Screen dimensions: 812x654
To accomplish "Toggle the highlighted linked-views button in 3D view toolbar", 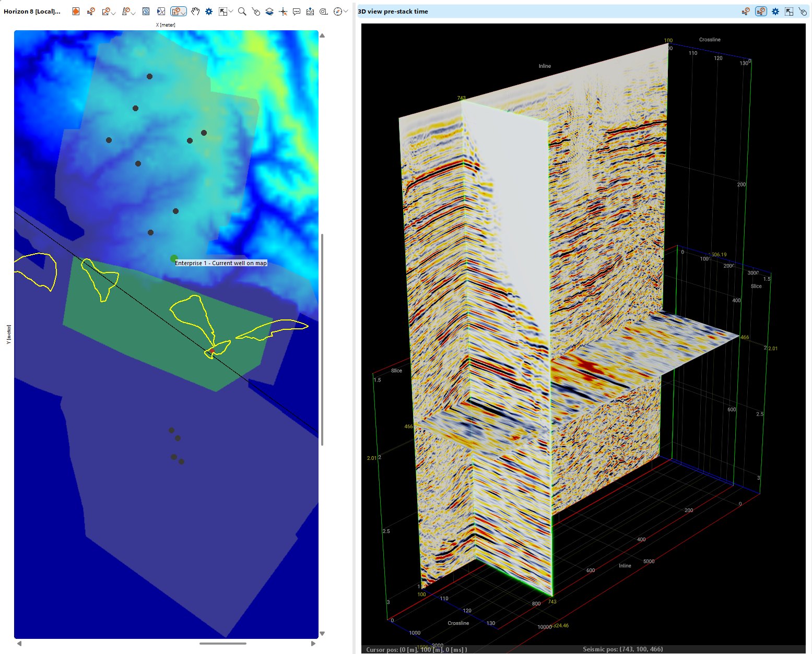I will (x=761, y=11).
